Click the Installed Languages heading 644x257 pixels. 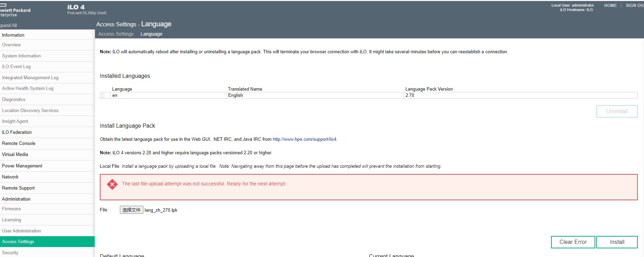click(125, 76)
